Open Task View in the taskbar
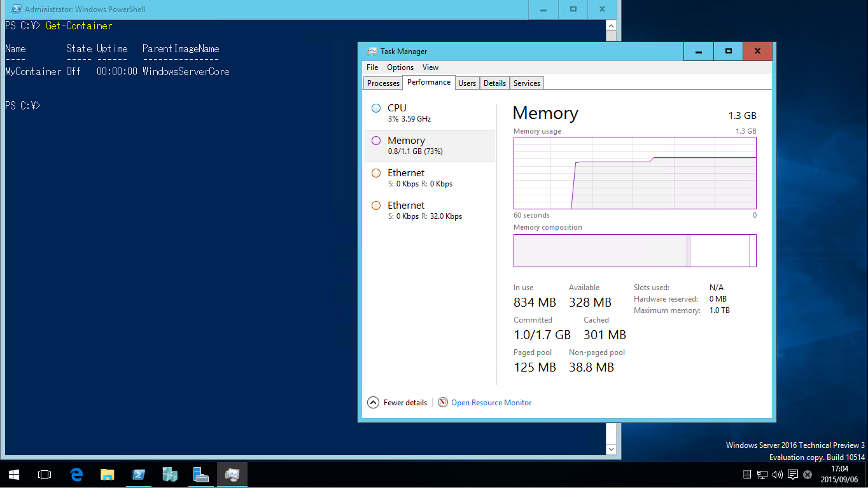Image resolution: width=868 pixels, height=488 pixels. [44, 475]
